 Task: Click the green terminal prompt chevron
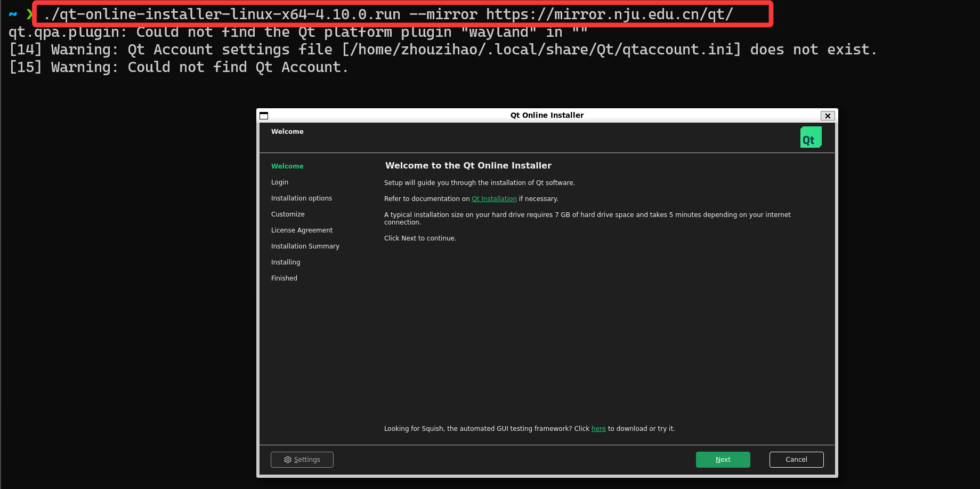pos(29,14)
